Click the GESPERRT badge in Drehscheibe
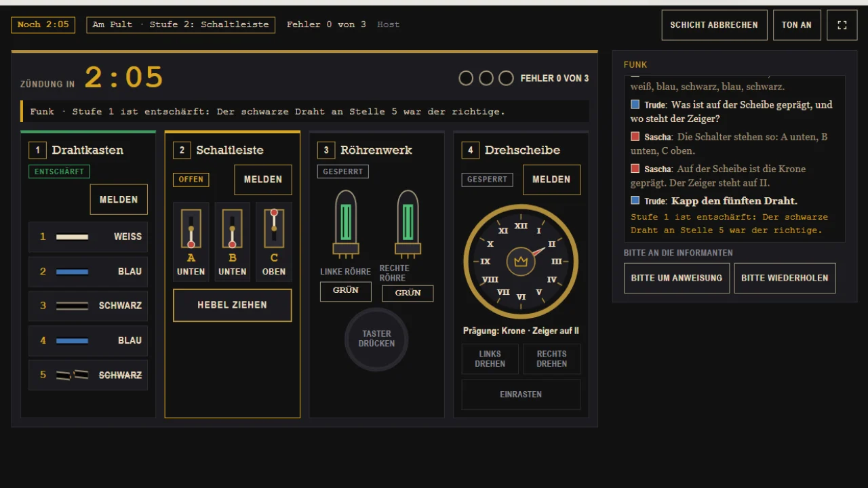 (488, 180)
